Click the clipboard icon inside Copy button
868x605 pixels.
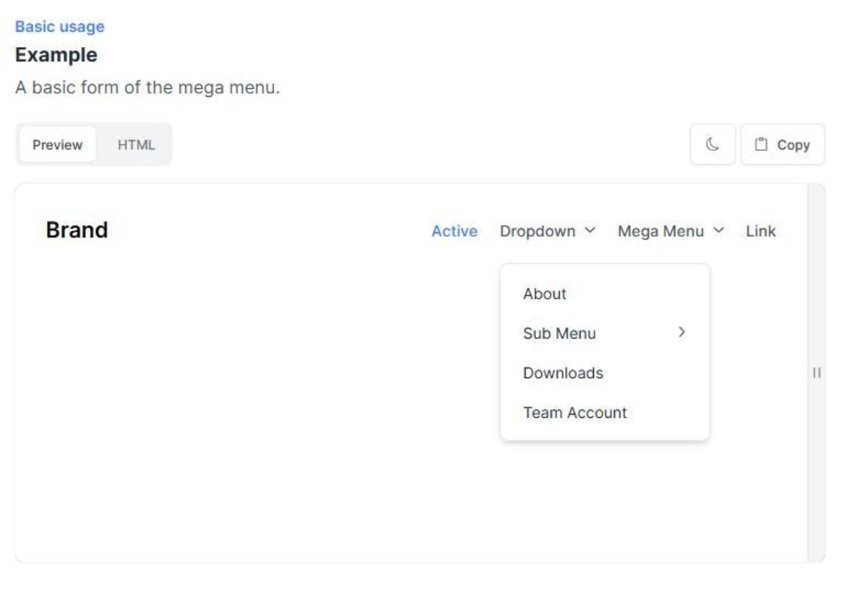point(760,144)
